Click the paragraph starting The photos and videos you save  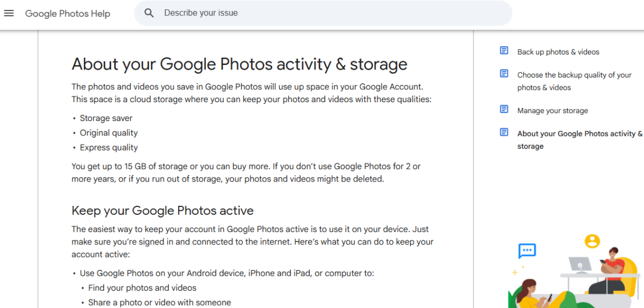(251, 93)
